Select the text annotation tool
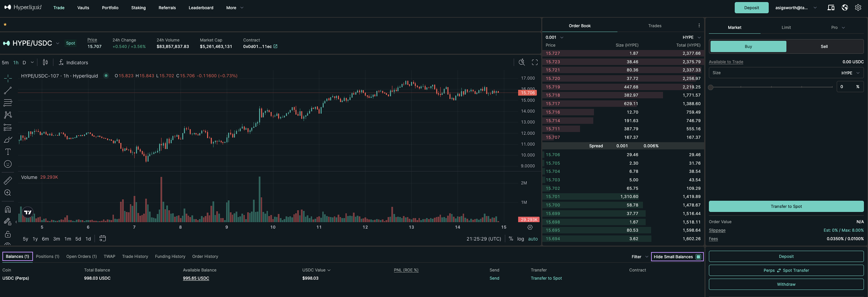This screenshot has height=297, width=868. point(8,152)
